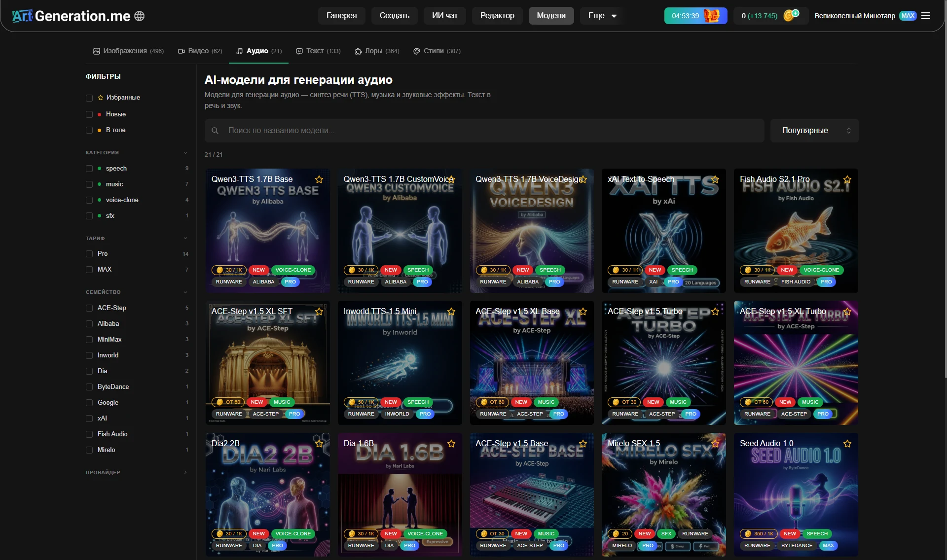Click the Стили tab palette icon
Screen dimensions: 947x560
[x=417, y=51]
